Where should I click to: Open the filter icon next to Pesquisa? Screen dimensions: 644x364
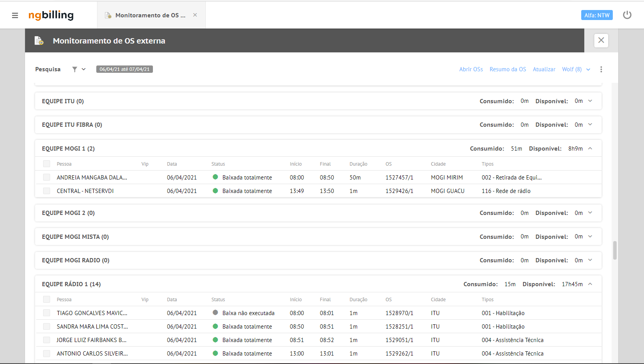tap(74, 69)
